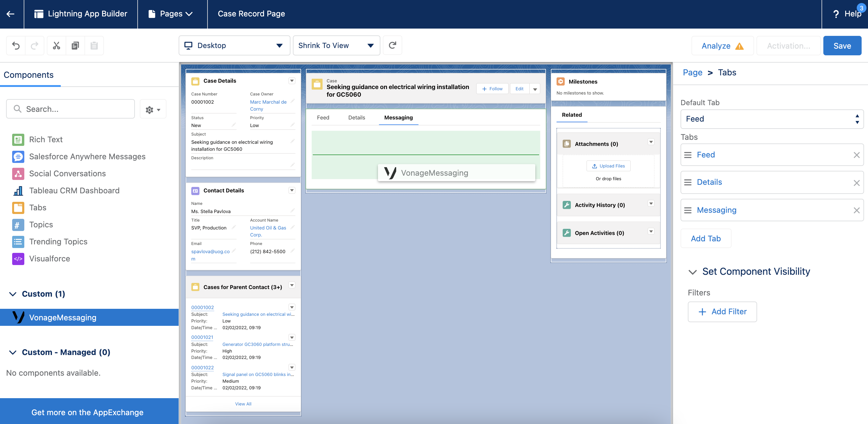Select the Related tab in right column
Viewport: 868px width, 424px height.
tap(572, 115)
